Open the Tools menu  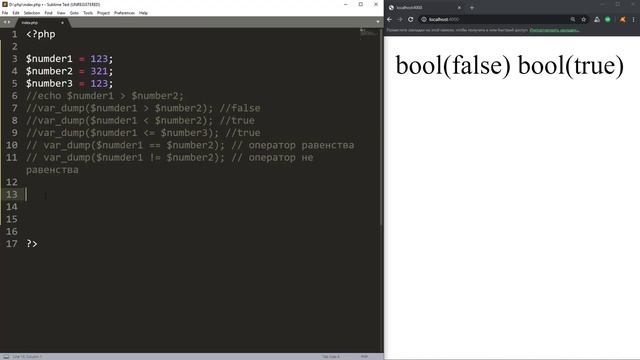tap(88, 13)
